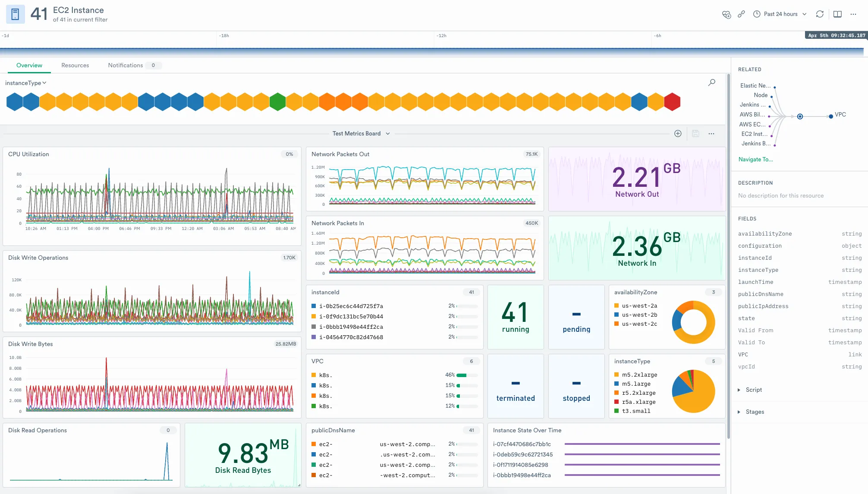
Task: Click the instanceType pie chart
Action: point(693,391)
